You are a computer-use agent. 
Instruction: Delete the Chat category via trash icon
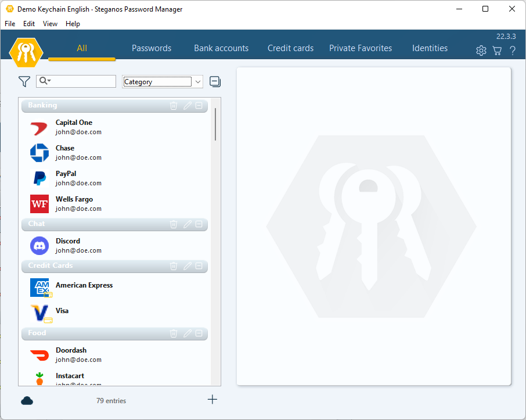pos(174,224)
